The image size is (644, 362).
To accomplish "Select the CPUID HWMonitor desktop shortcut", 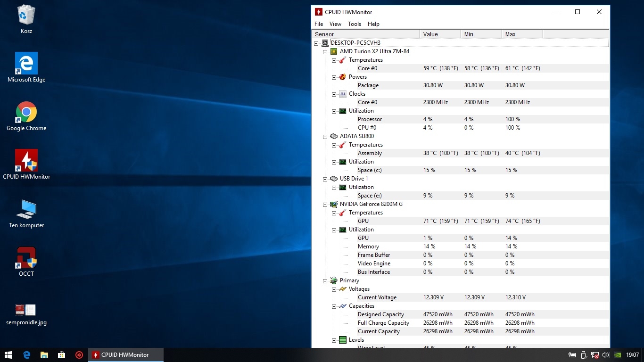I will click(x=26, y=165).
